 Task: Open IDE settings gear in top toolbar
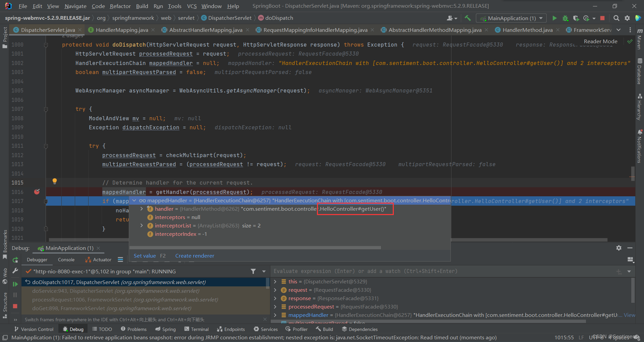pyautogui.click(x=627, y=18)
